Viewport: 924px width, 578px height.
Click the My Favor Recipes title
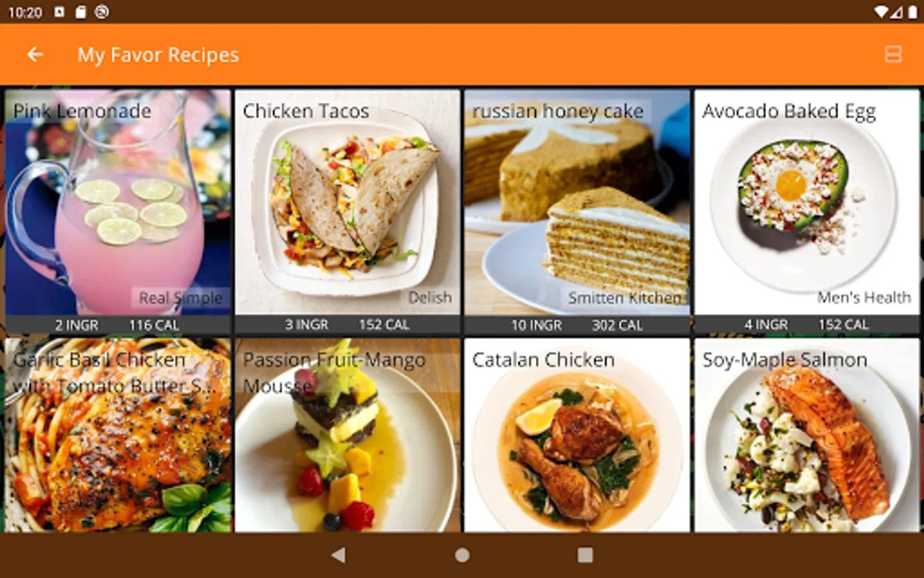point(158,55)
